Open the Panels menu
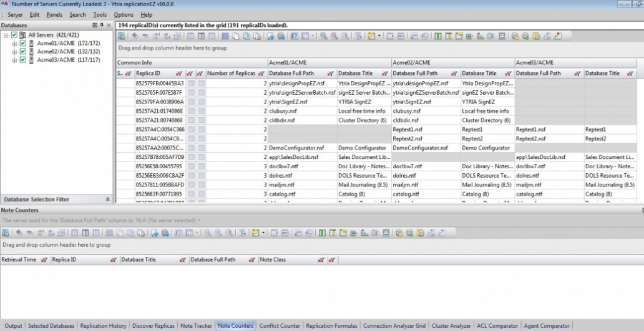 [54, 15]
